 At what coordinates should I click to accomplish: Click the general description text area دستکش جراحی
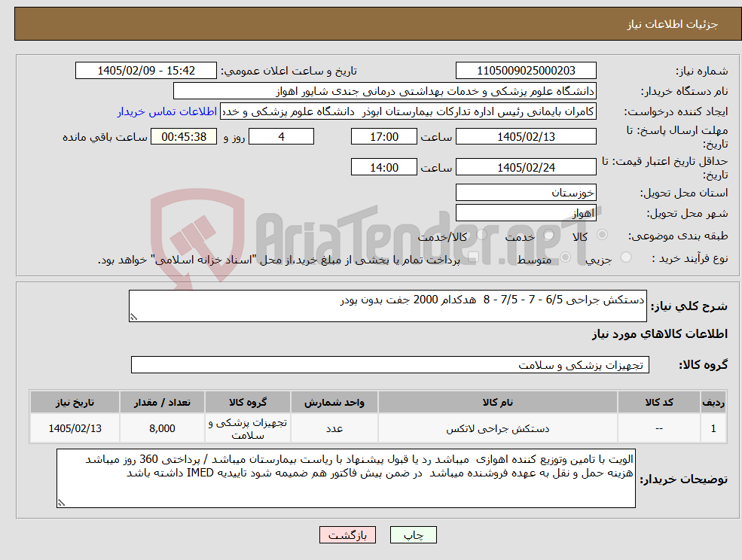click(x=387, y=306)
